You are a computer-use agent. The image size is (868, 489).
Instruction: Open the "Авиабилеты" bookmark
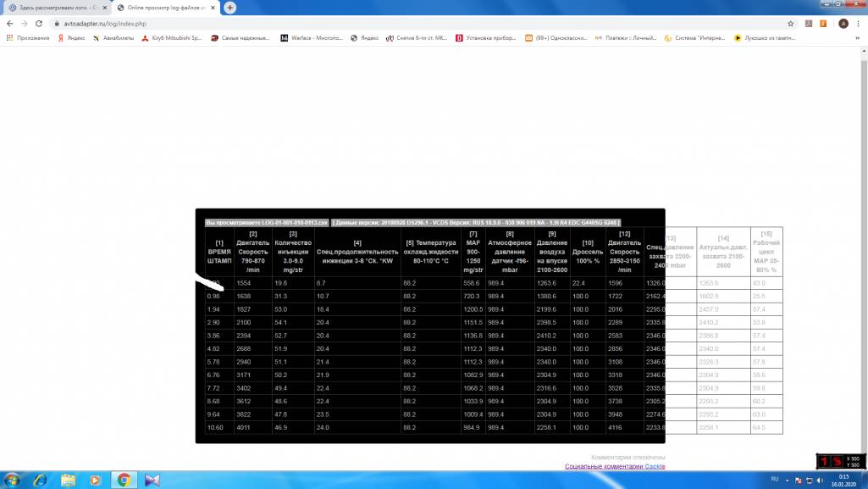[113, 38]
